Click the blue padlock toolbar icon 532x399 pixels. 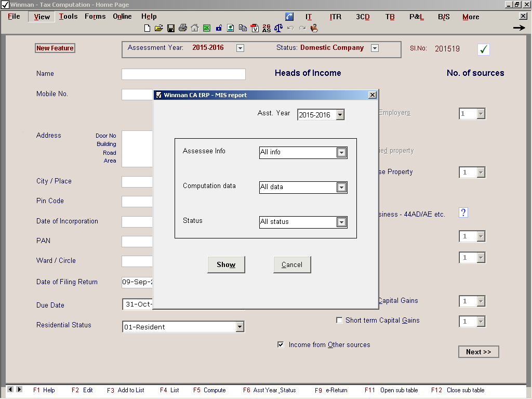[219, 28]
